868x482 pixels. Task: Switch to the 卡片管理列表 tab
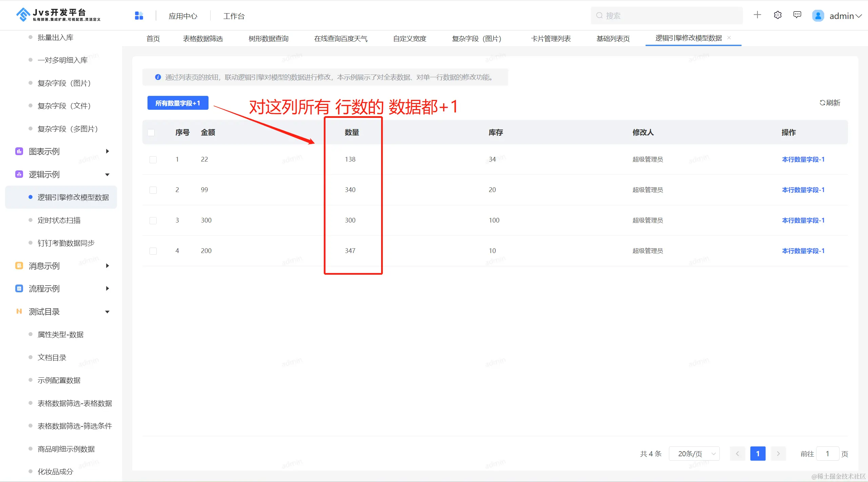(551, 39)
